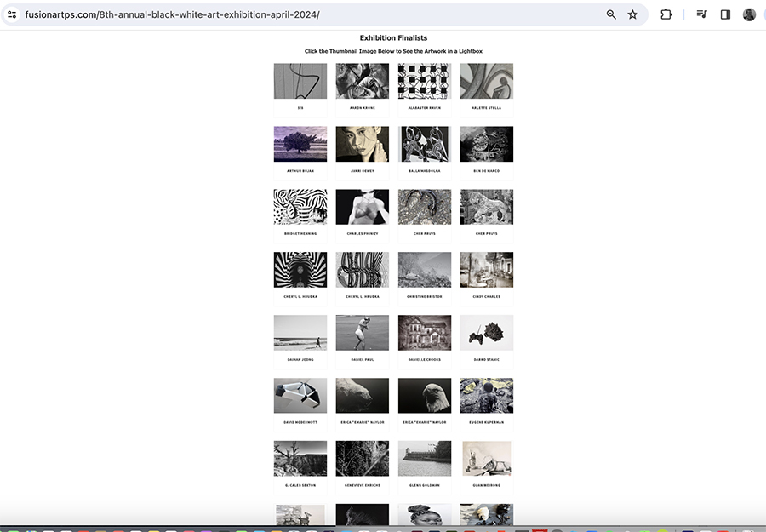Click the "BRIDGET HENNING" name label
The height and width of the screenshot is (532, 766).
point(300,233)
